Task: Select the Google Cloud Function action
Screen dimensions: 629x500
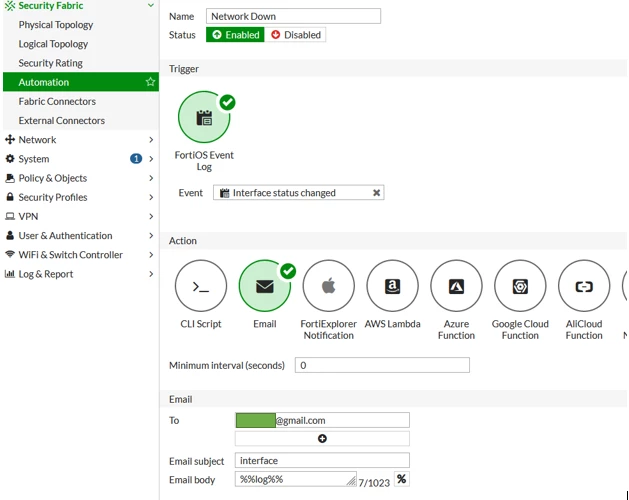Action: click(x=520, y=286)
